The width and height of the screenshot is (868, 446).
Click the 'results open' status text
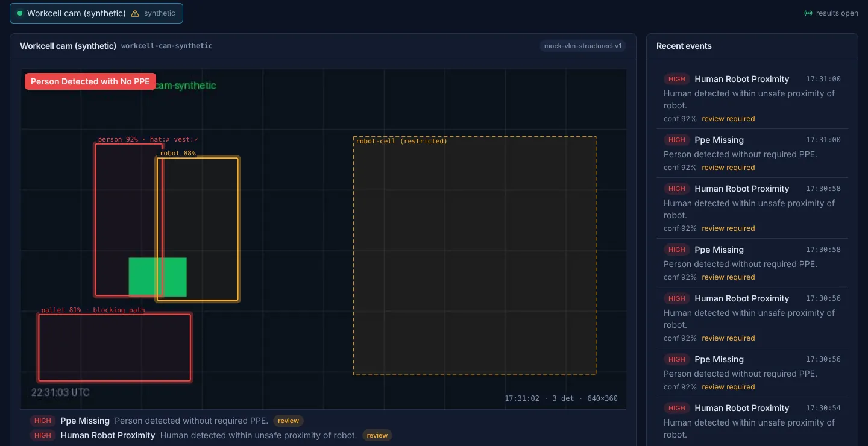(x=837, y=13)
